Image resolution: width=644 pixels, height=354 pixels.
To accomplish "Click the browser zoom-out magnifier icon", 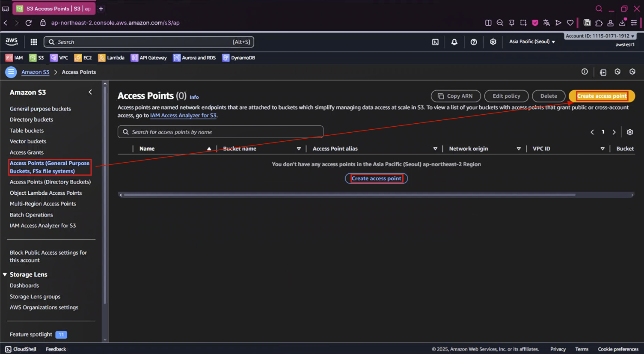I will click(x=500, y=23).
